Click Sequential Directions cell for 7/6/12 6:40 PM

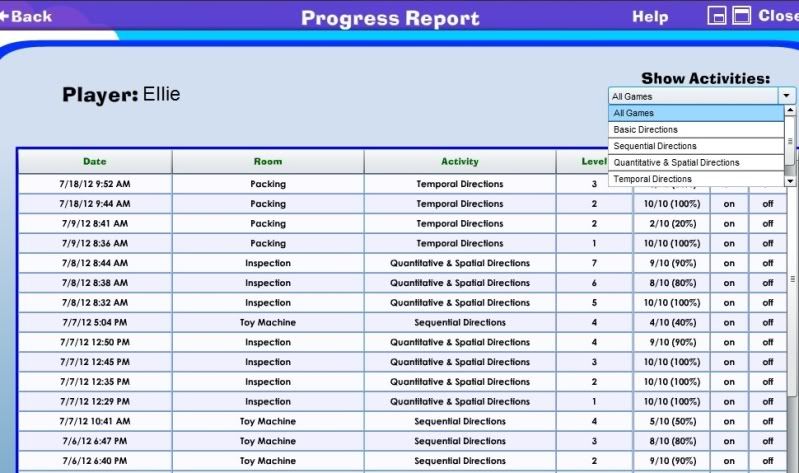pyautogui.click(x=460, y=461)
